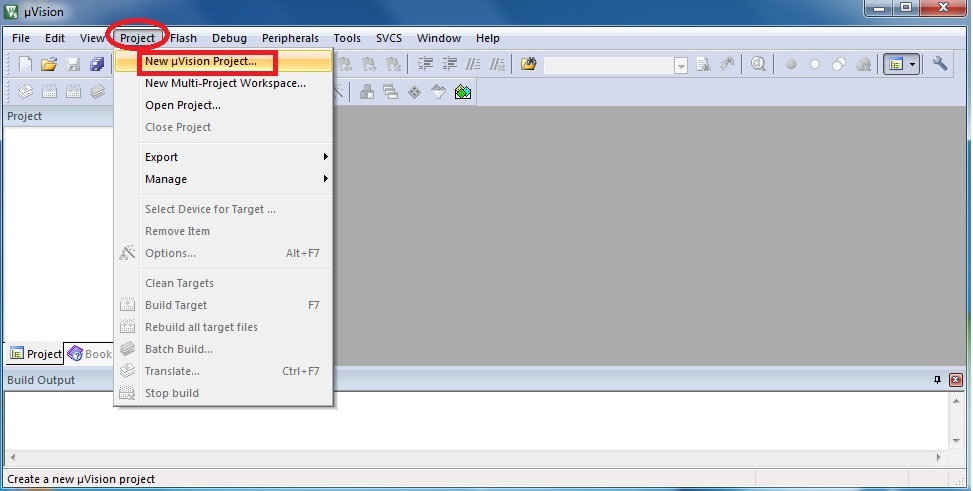Click Build Output horizontal scrollbar right arrow
This screenshot has width=973, height=491.
point(939,457)
